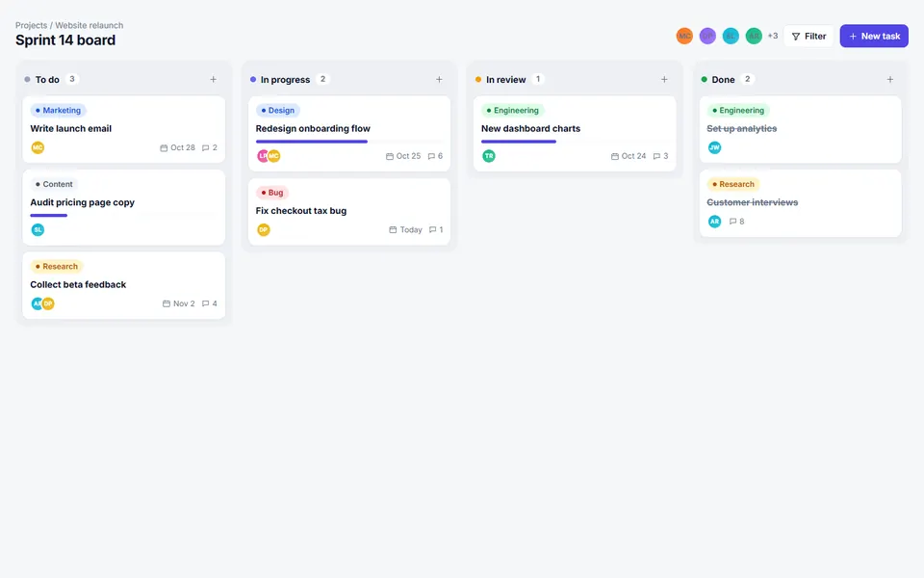Image resolution: width=924 pixels, height=578 pixels.
Task: Click the Sprint 14 board title
Action: click(x=65, y=40)
